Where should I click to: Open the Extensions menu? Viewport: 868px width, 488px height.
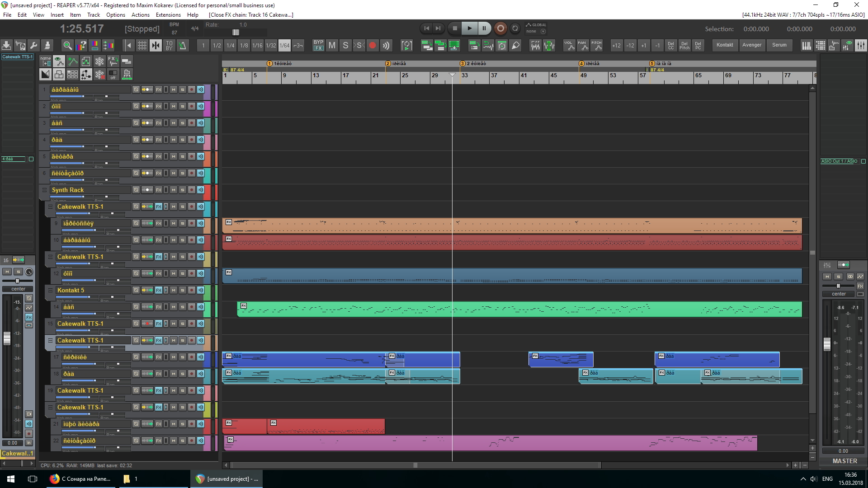pyautogui.click(x=168, y=15)
